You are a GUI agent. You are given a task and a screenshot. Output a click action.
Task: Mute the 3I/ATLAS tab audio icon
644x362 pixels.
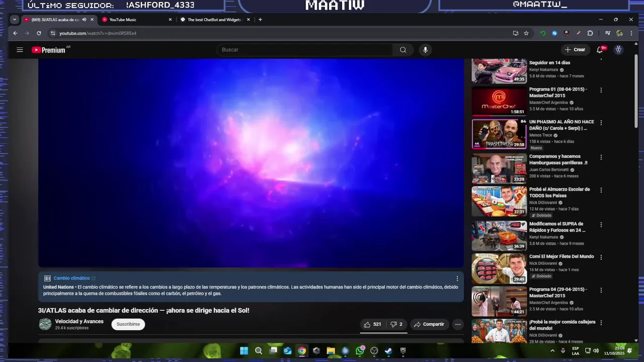[84, 20]
